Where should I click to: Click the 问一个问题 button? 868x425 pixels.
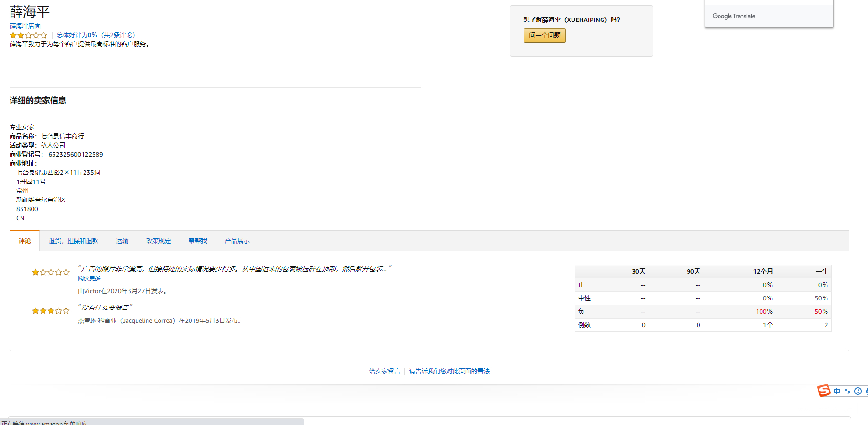[x=545, y=35]
